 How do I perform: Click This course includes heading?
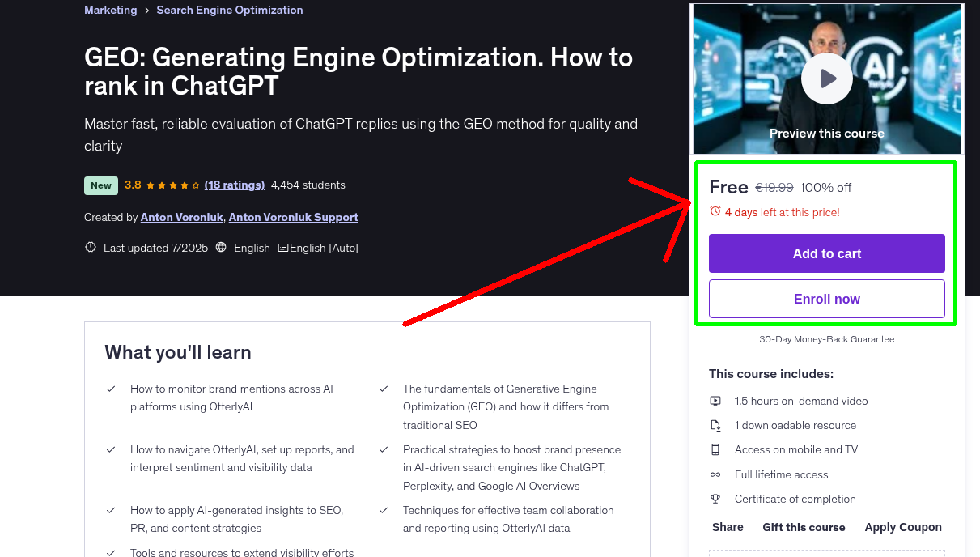tap(771, 374)
